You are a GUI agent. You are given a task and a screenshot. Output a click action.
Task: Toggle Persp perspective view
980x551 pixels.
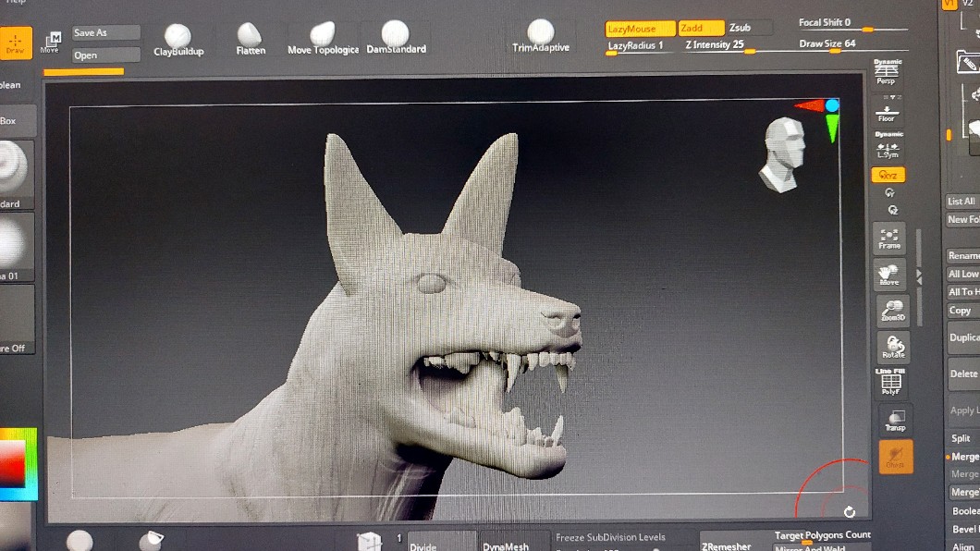point(886,72)
